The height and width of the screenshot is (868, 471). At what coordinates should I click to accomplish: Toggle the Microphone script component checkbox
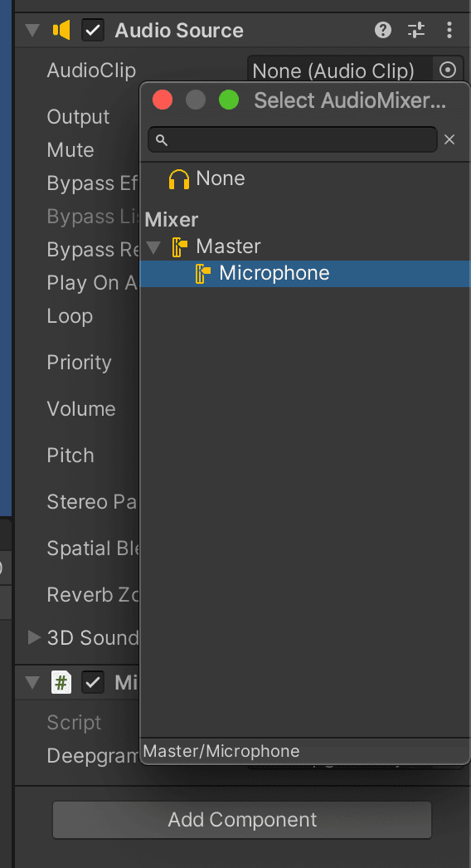pos(92,683)
